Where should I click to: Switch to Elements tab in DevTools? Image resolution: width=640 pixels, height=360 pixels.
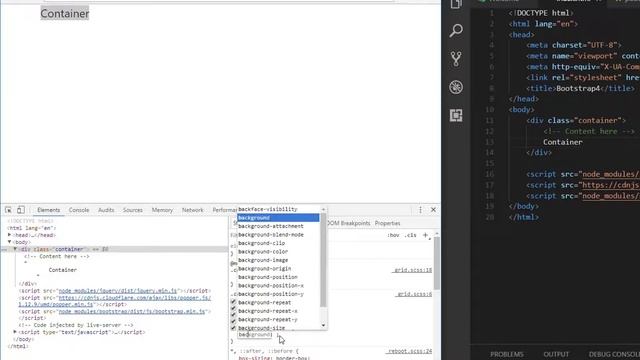pos(49,210)
